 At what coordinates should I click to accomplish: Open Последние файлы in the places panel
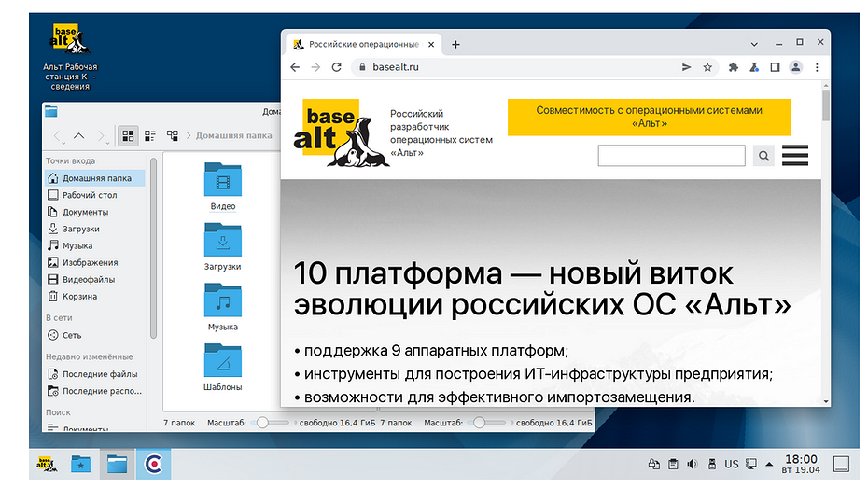tap(94, 374)
